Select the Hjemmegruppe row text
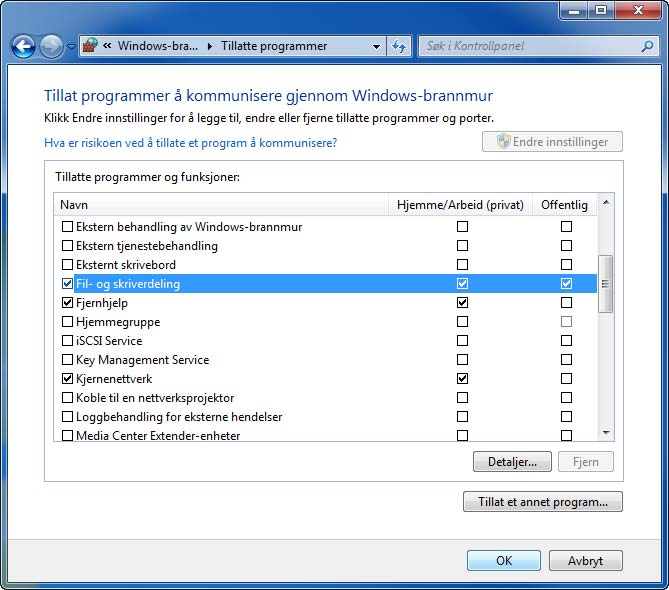This screenshot has height=590, width=669. (x=118, y=322)
